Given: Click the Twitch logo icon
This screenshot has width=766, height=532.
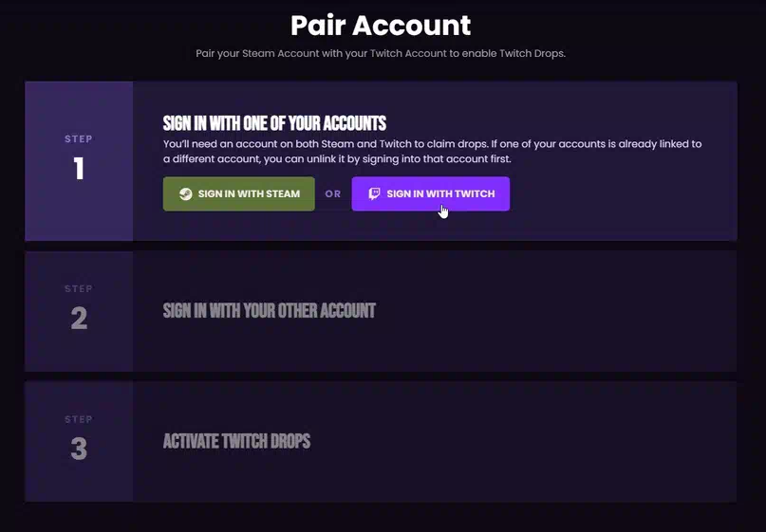Looking at the screenshot, I should click(374, 193).
